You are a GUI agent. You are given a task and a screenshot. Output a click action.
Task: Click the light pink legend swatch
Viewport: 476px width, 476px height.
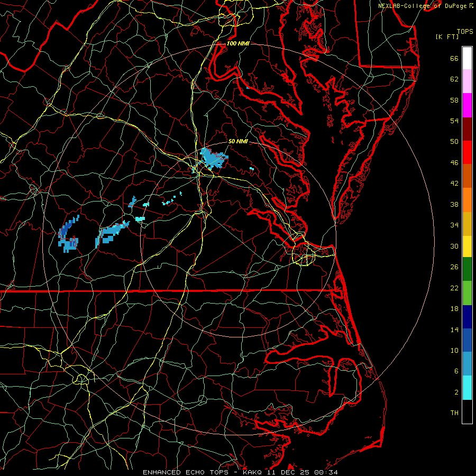pos(467,81)
